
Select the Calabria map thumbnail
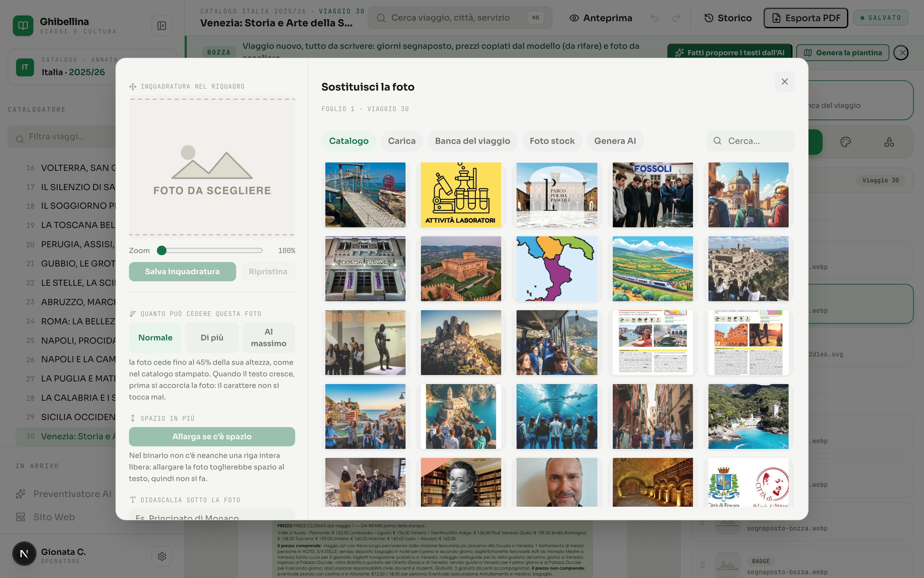(x=557, y=269)
